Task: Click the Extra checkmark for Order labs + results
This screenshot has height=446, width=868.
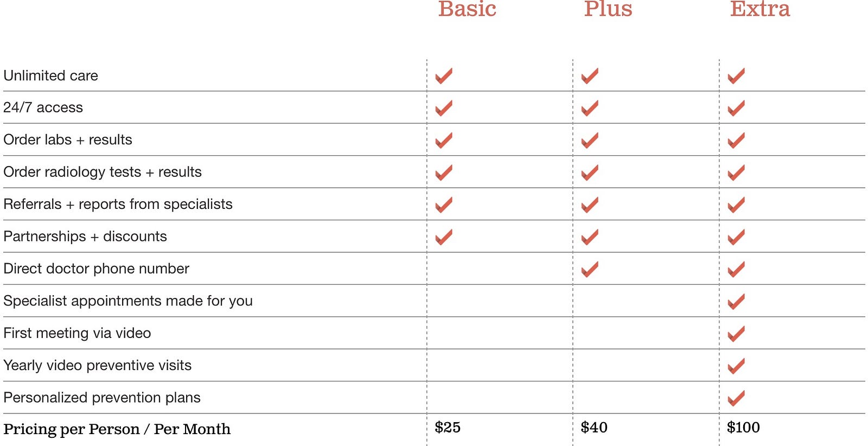Action: [x=736, y=141]
